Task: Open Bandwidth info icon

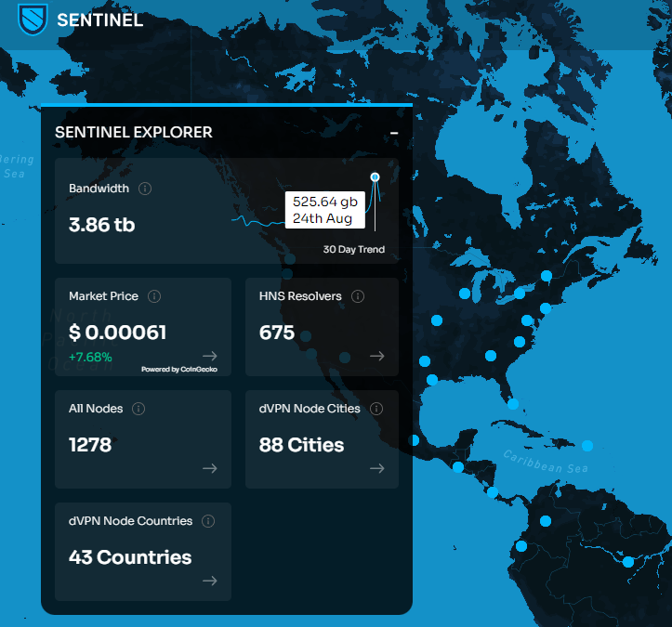Action: click(x=145, y=189)
